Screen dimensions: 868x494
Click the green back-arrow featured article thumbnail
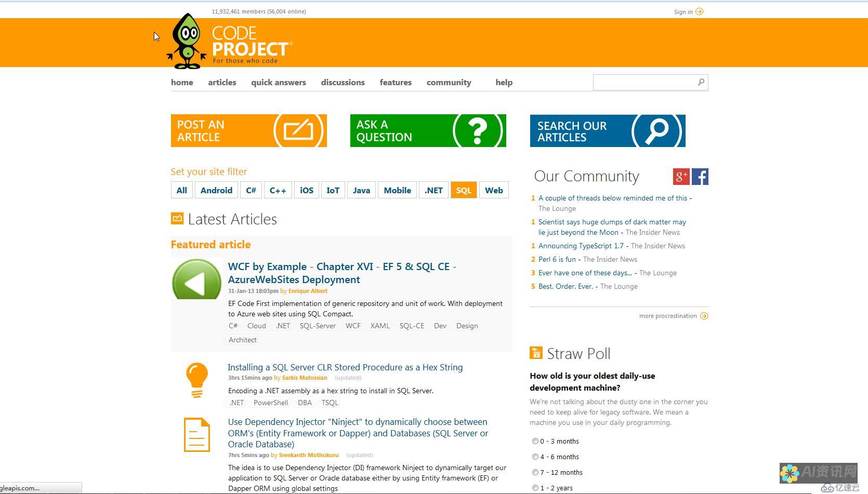(x=196, y=279)
